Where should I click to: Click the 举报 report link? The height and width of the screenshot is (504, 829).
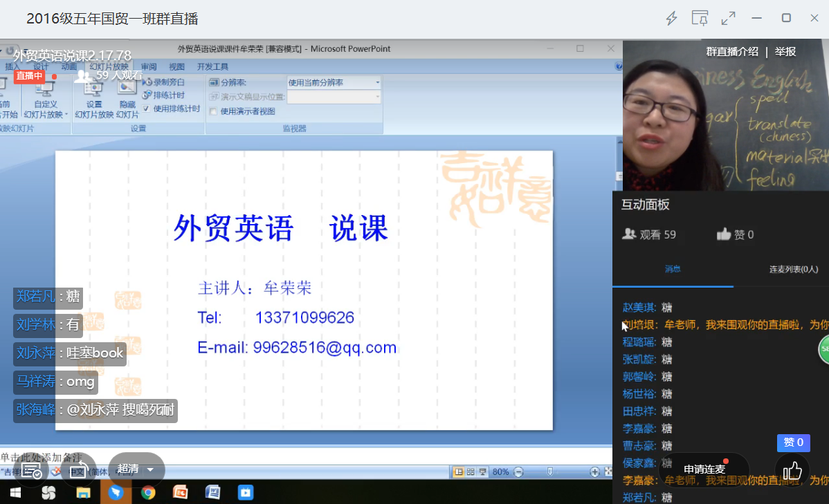click(x=785, y=52)
